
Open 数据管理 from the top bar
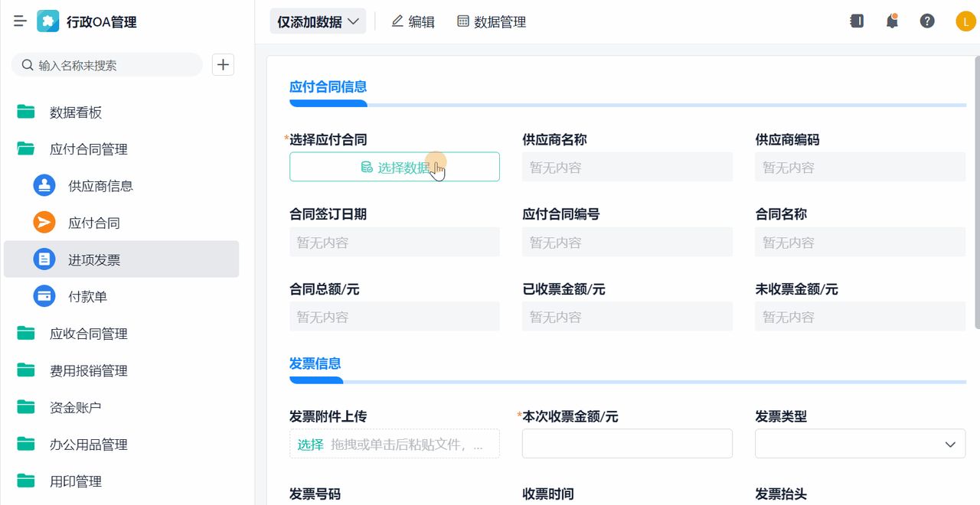pyautogui.click(x=491, y=21)
